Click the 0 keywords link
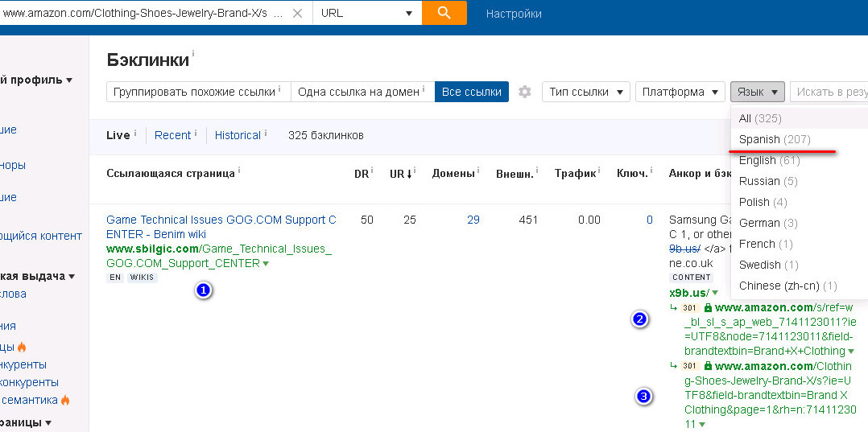Image resolution: width=868 pixels, height=432 pixels. (x=650, y=220)
